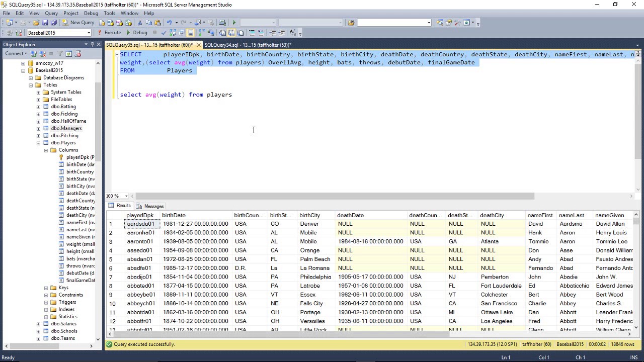
Task: Click the Paste clipboard icon
Action: (157, 23)
